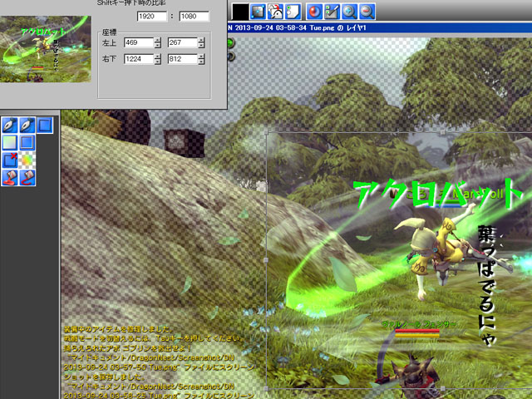Click the left middle handle of the selection box
The image size is (532, 399).
click(266, 260)
